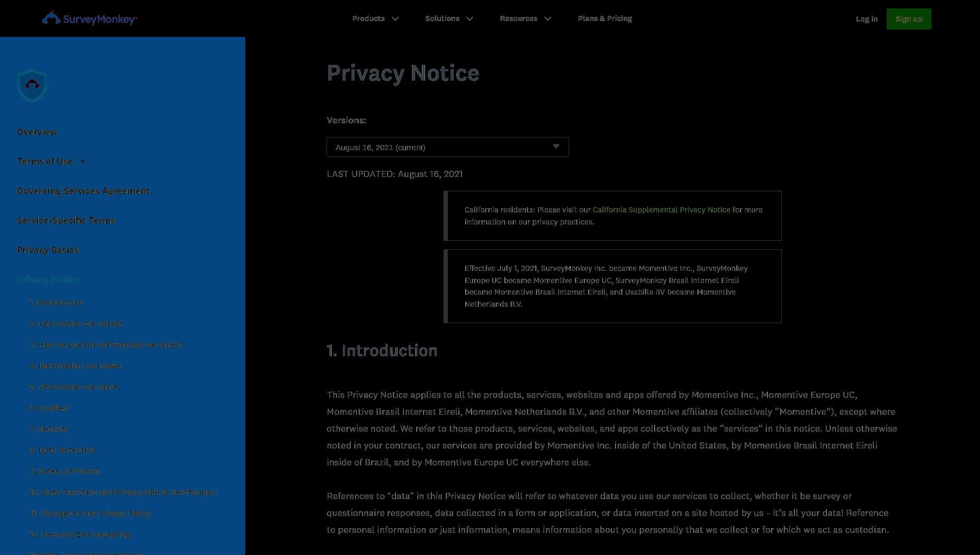This screenshot has width=980, height=555.
Task: Jump to 5. Information we share
Action: click(x=73, y=387)
